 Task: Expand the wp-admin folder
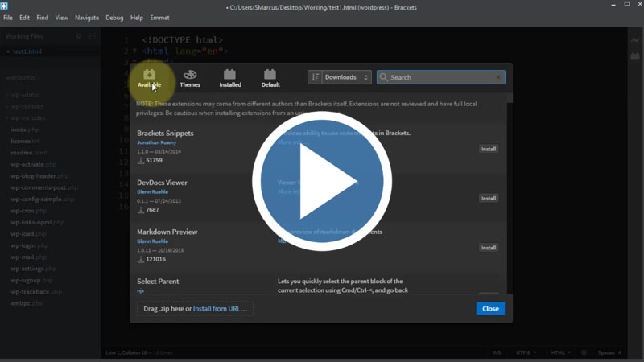tap(25, 95)
